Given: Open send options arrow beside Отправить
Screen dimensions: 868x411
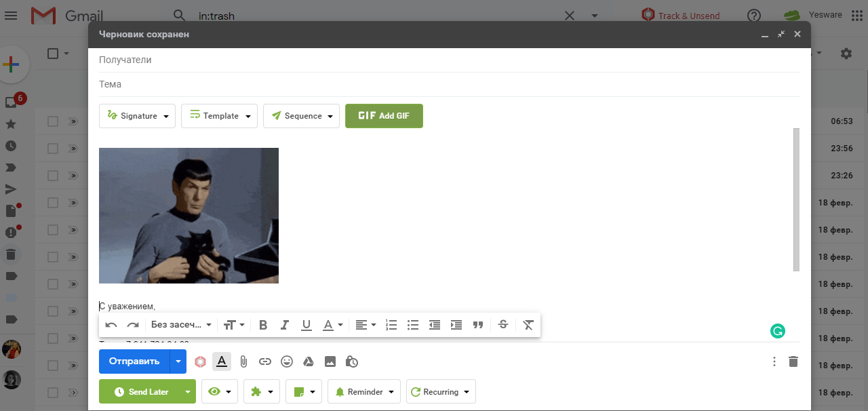Looking at the screenshot, I should (x=178, y=361).
